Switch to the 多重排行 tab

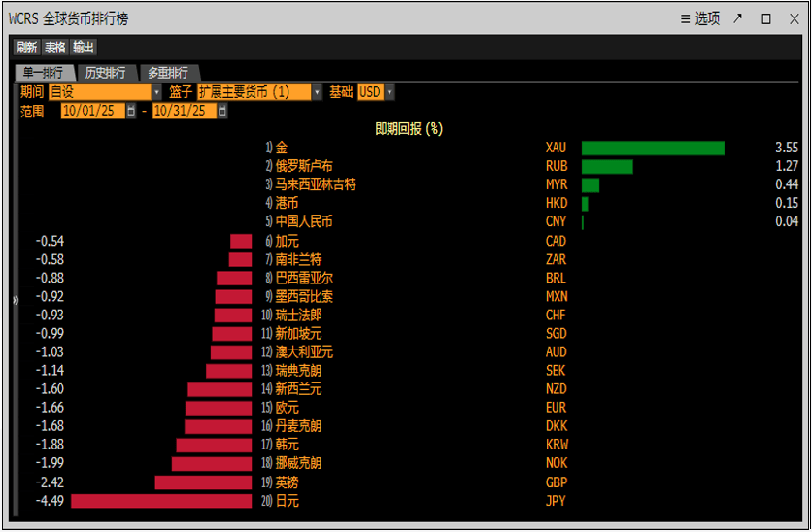click(168, 73)
